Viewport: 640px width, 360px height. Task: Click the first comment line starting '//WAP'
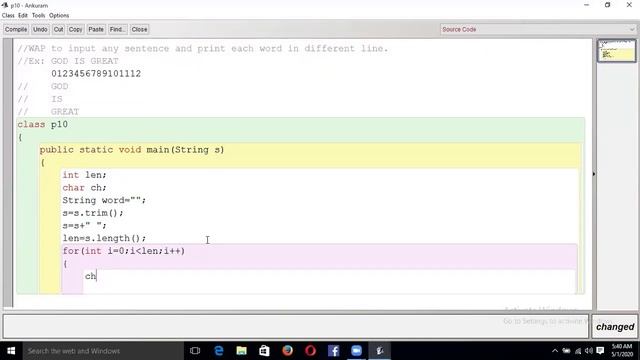[x=202, y=48]
